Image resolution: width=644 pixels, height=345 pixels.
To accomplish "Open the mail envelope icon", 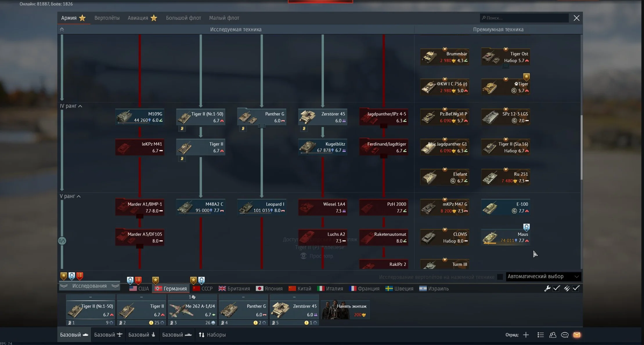I will 577,335.
